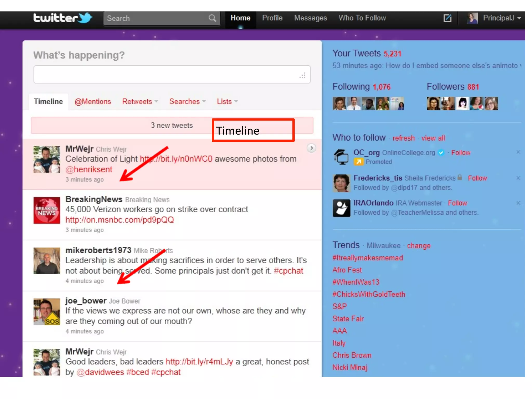This screenshot has width=532, height=399.
Task: Open the #ChicksWithGoldTeeth trend
Action: (x=369, y=294)
